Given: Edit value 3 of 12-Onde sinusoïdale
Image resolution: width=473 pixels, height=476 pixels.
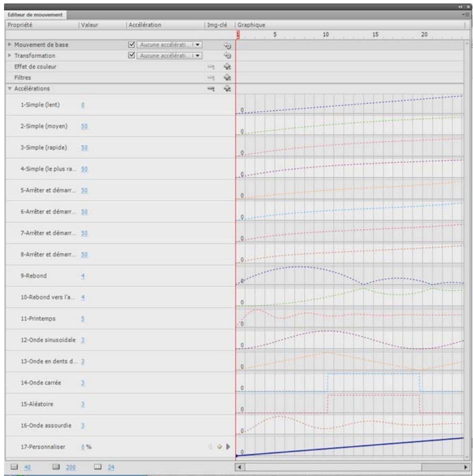Looking at the screenshot, I should [83, 340].
